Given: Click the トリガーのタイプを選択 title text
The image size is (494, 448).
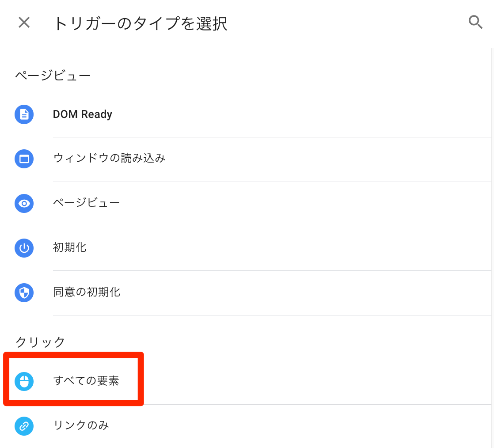Looking at the screenshot, I should click(141, 23).
